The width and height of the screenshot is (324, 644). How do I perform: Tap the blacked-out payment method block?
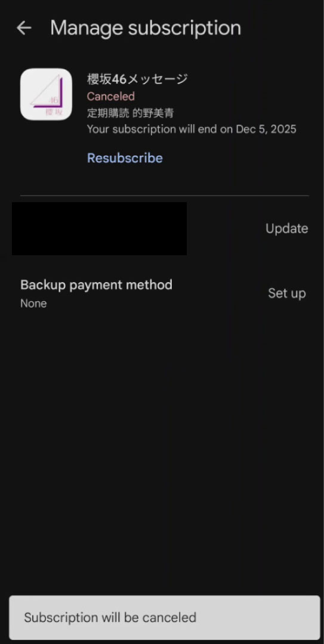click(99, 228)
